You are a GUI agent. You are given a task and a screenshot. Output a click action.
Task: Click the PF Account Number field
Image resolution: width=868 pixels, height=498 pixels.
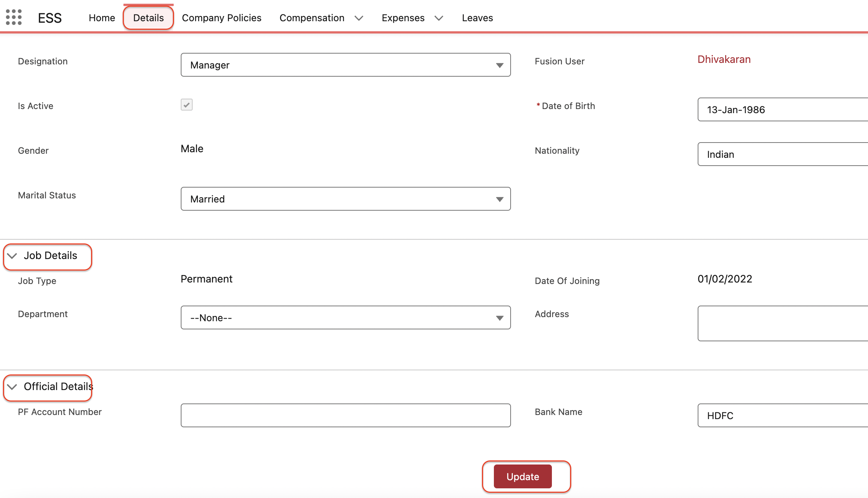(345, 415)
